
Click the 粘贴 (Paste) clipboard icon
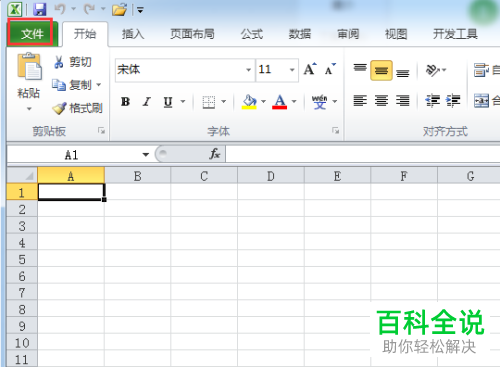(x=29, y=67)
